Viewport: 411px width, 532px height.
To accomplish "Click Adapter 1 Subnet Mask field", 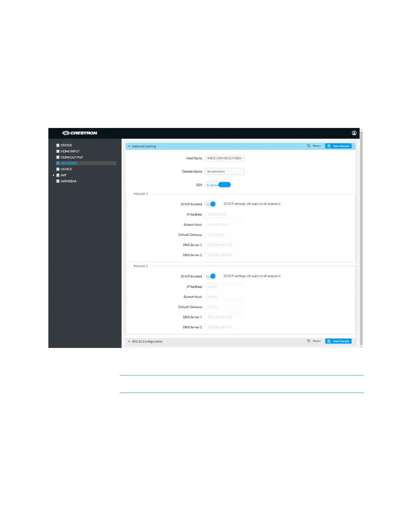I will coord(225,225).
